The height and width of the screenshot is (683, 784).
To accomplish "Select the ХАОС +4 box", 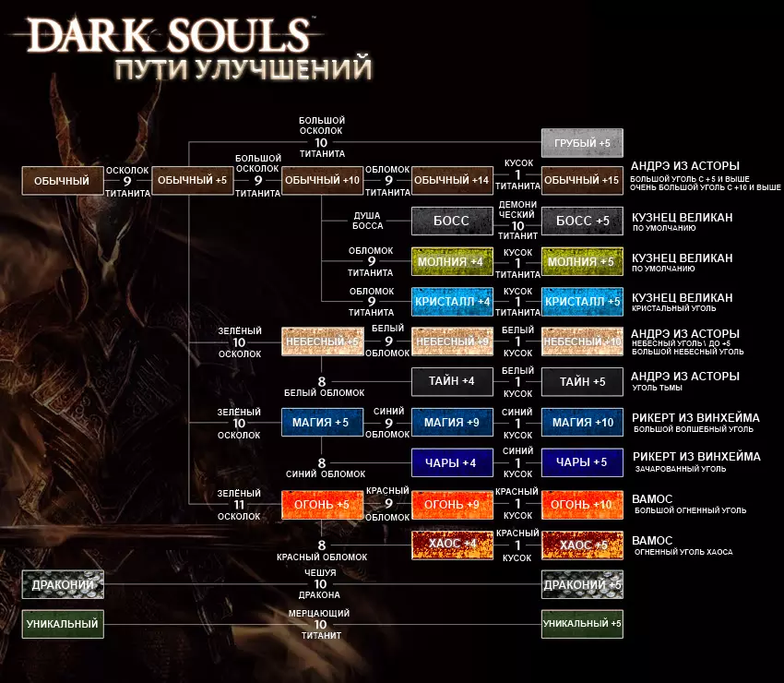I will (452, 545).
